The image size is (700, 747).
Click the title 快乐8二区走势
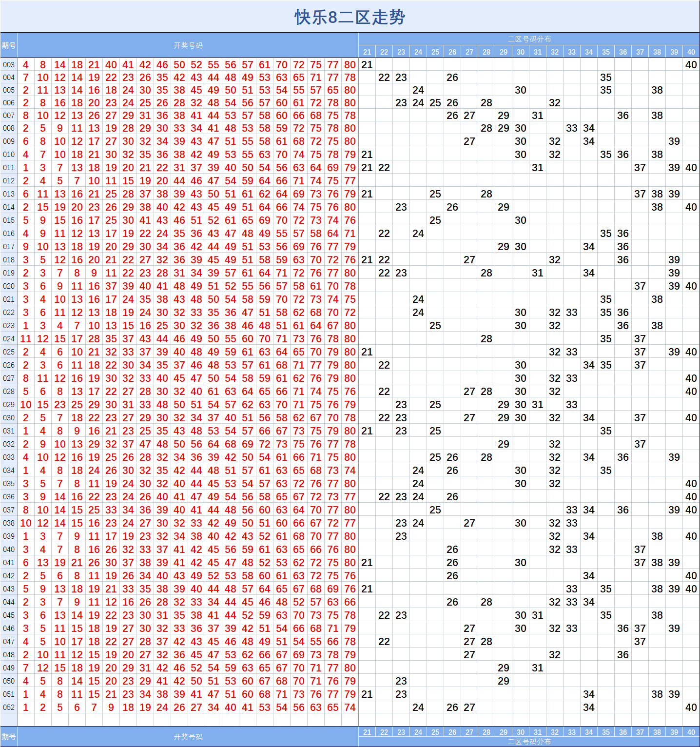pyautogui.click(x=350, y=17)
